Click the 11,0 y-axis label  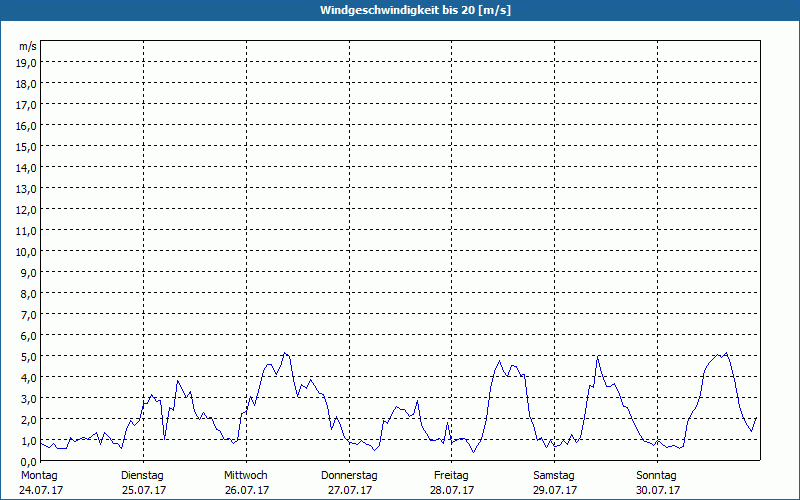(26, 231)
